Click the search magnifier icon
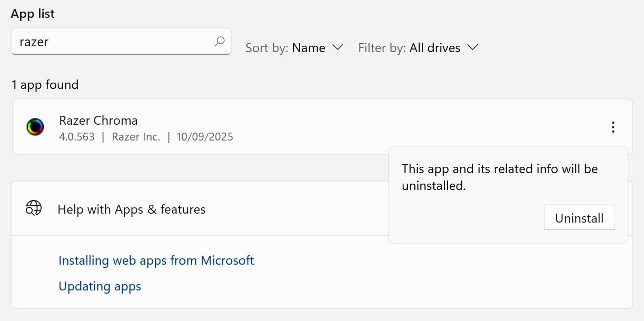This screenshot has height=321, width=644. point(219,41)
